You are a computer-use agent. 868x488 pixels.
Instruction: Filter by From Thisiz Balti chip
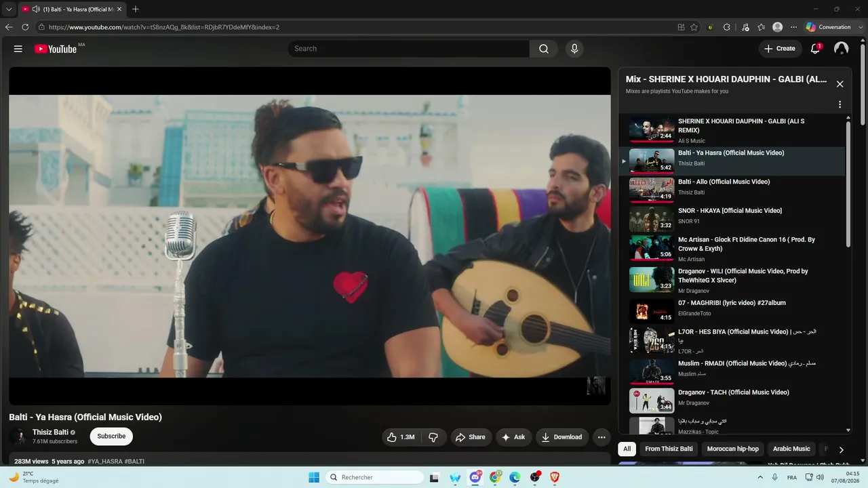pos(669,449)
